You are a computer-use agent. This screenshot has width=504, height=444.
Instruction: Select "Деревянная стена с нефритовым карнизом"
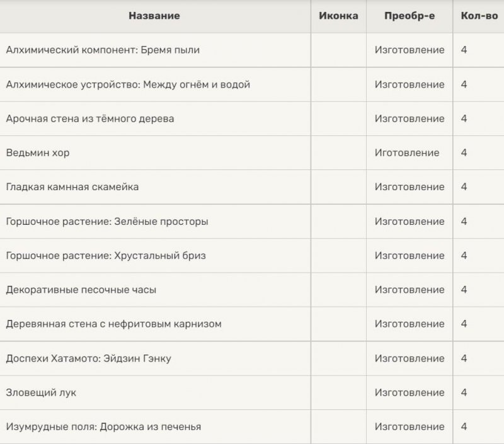point(113,324)
